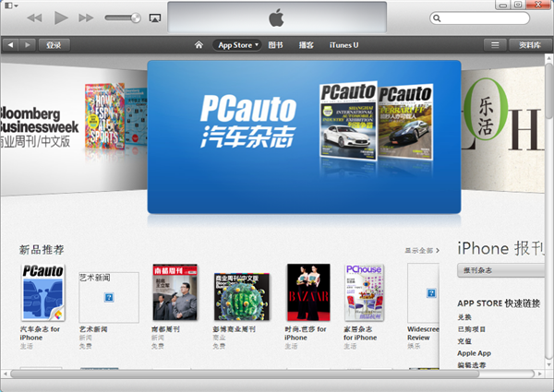Click the 编辑选荐 quick link
554x392 pixels.
click(x=471, y=365)
